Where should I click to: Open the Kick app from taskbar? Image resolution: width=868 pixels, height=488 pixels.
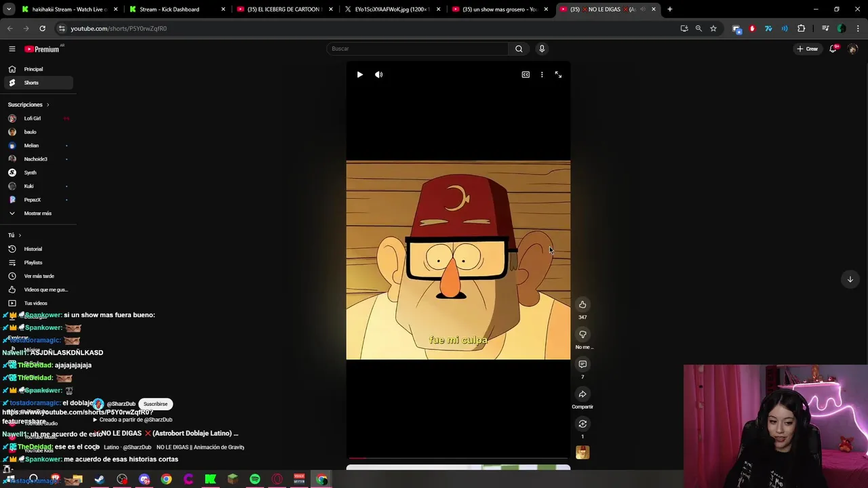(x=210, y=479)
